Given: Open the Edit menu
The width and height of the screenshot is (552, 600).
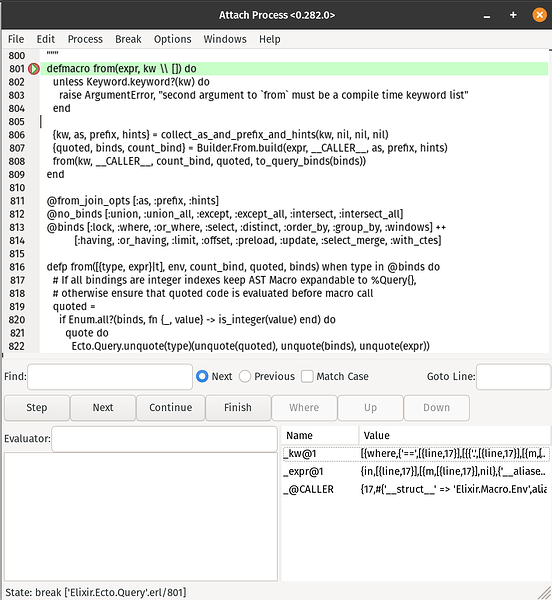Looking at the screenshot, I should [46, 39].
